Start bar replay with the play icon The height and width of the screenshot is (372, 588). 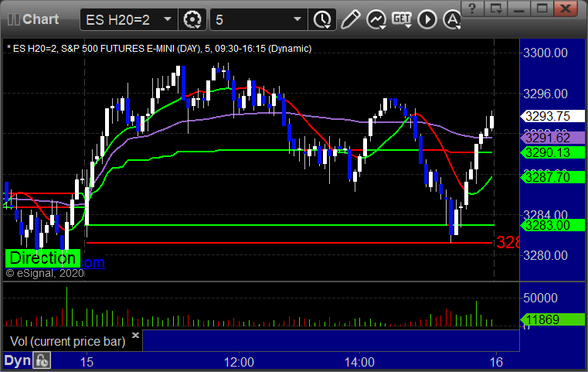(427, 19)
